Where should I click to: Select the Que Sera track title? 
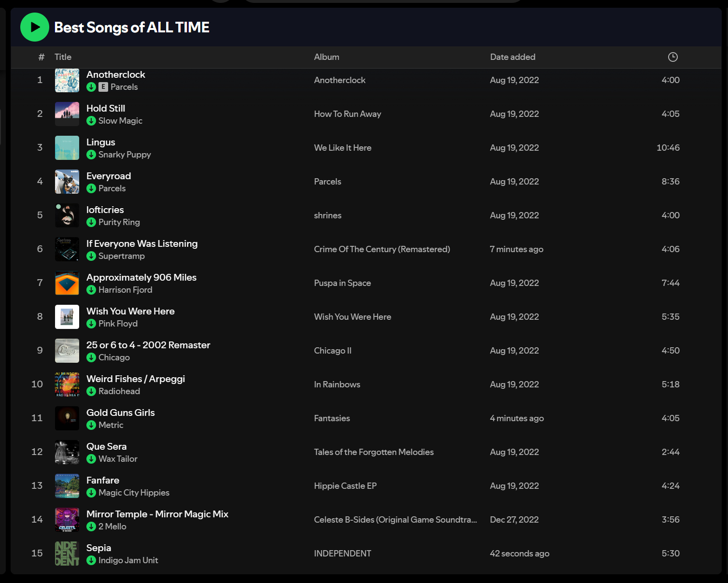coord(106,446)
